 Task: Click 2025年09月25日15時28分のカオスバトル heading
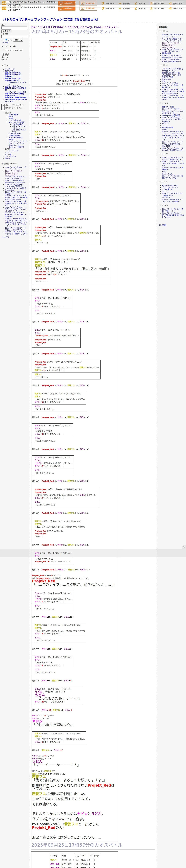(x=77, y=32)
